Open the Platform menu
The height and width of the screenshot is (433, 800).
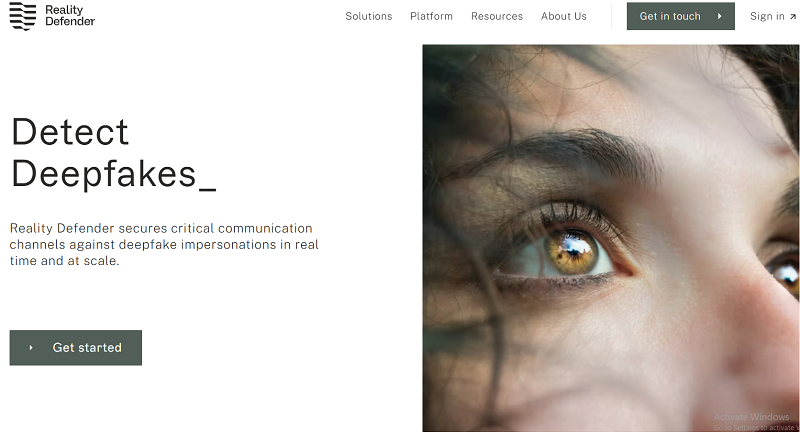(x=431, y=16)
